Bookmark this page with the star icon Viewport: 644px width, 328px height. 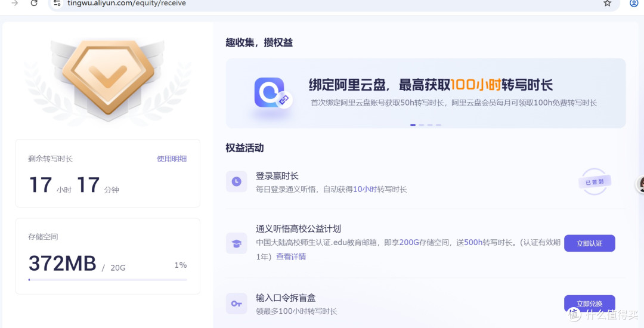point(608,3)
